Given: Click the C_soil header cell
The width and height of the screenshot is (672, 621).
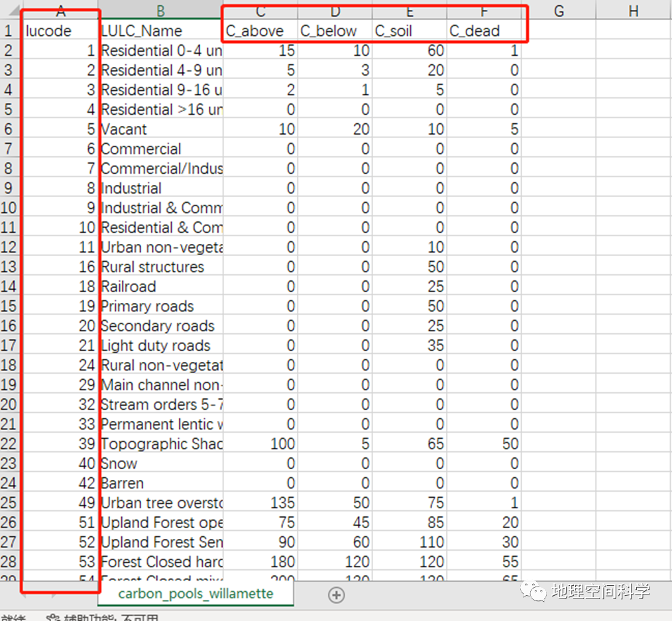Looking at the screenshot, I should click(x=410, y=31).
